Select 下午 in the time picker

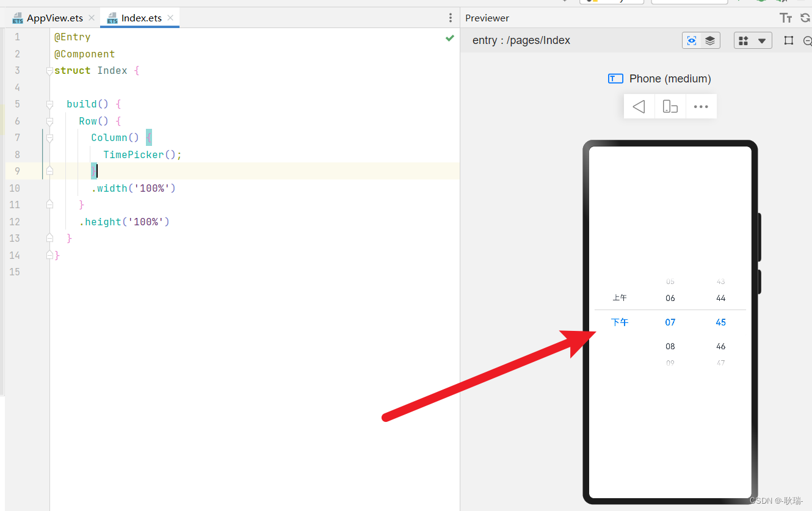coord(620,322)
